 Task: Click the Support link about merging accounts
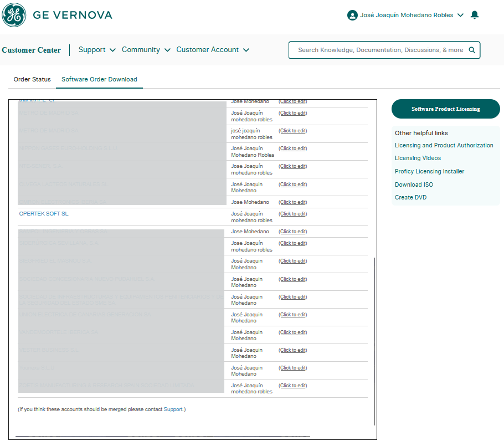click(x=173, y=409)
